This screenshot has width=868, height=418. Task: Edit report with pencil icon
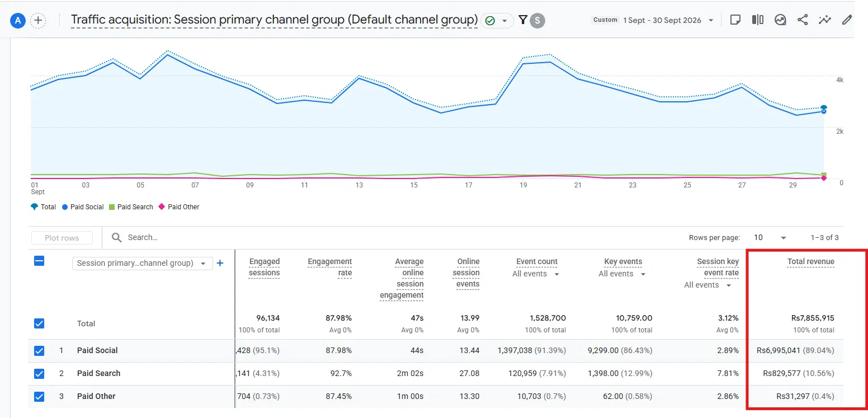(847, 20)
